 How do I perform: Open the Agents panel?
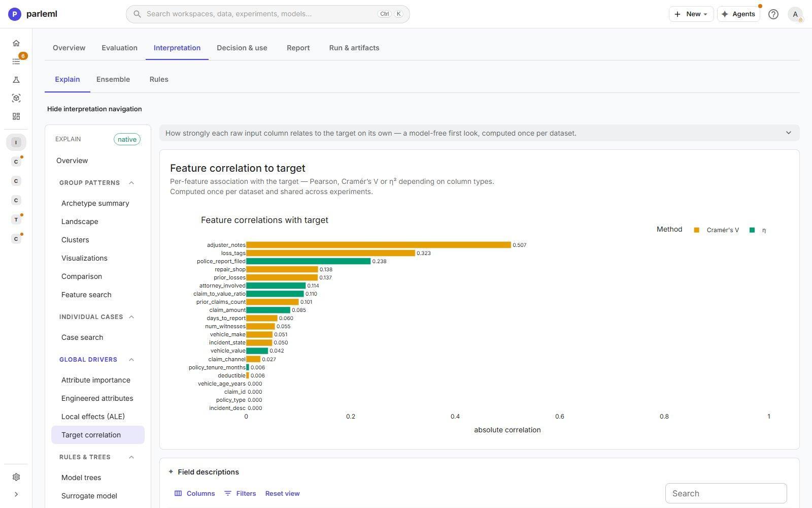point(738,14)
